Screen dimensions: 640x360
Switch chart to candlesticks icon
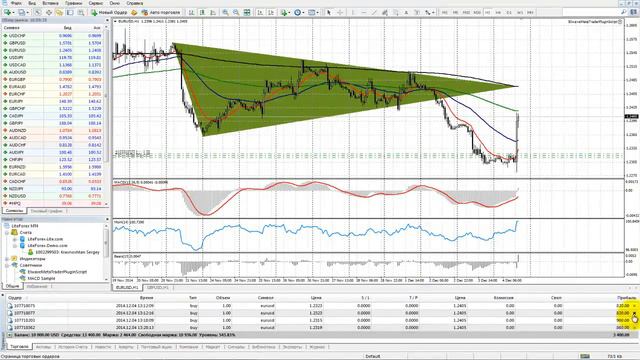(202, 13)
